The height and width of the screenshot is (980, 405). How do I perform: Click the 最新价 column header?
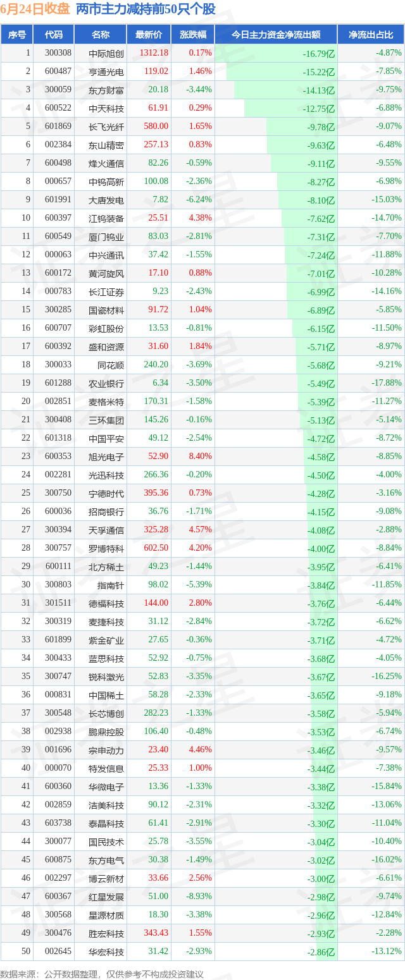click(149, 35)
